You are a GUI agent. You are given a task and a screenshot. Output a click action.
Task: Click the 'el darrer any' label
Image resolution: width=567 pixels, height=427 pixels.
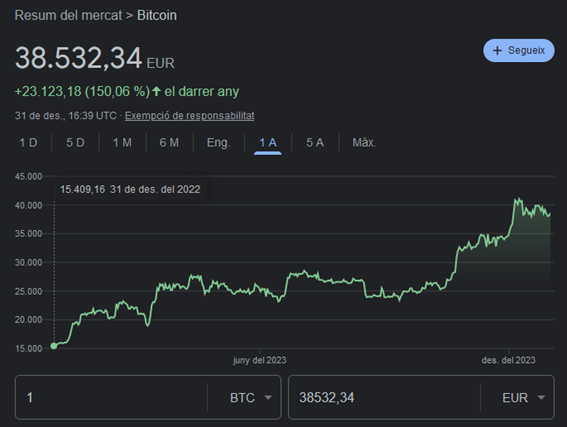pyautogui.click(x=202, y=91)
